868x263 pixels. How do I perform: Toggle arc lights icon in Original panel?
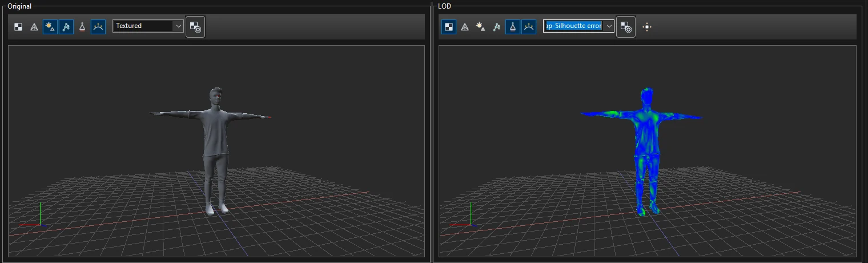point(98,26)
